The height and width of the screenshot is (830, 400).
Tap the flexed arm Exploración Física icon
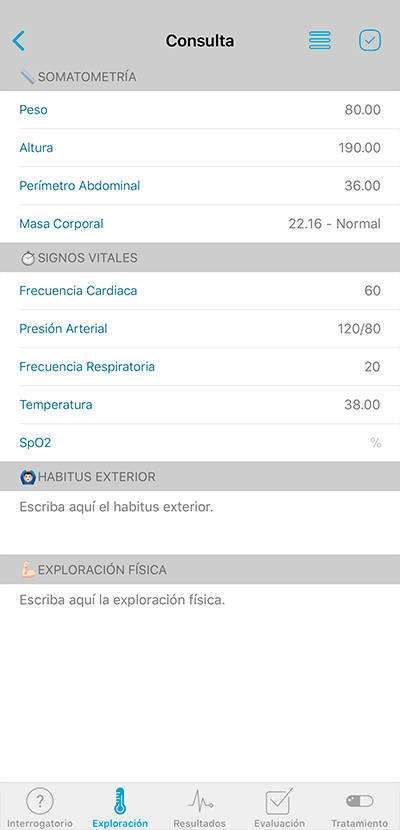[28, 570]
